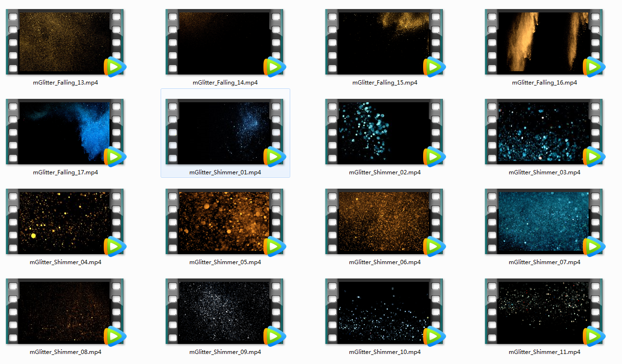Click the player badge on mGlitter_Shimmer_11.mp4
Screen dimensions: 622x364
[x=594, y=336]
